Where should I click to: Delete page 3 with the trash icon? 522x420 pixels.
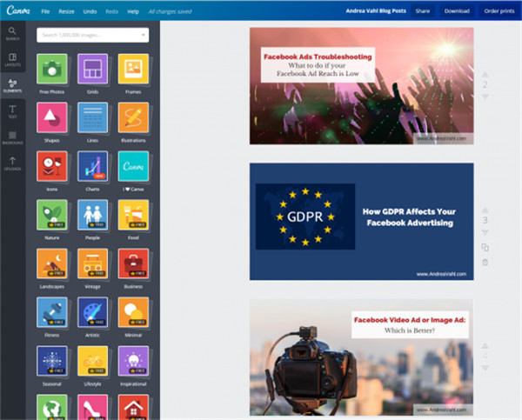485,263
